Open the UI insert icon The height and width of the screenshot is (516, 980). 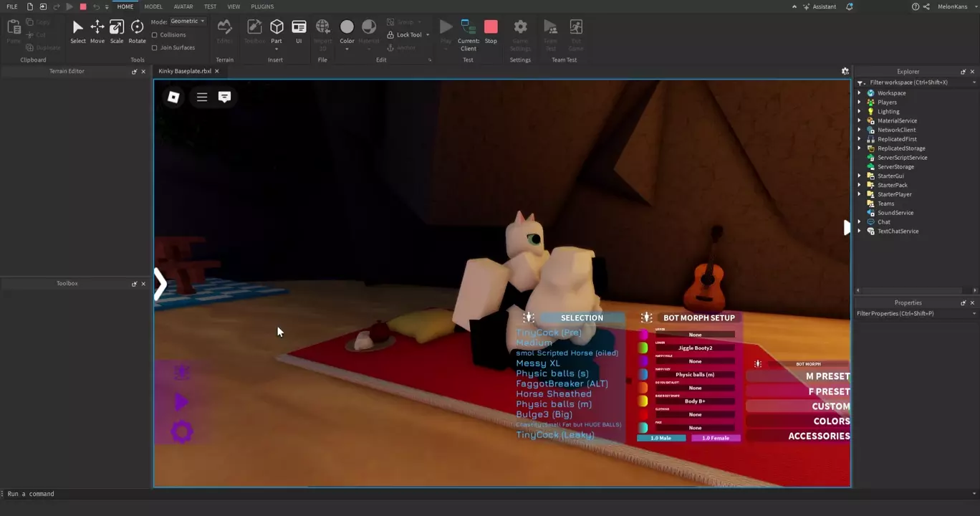(x=299, y=29)
